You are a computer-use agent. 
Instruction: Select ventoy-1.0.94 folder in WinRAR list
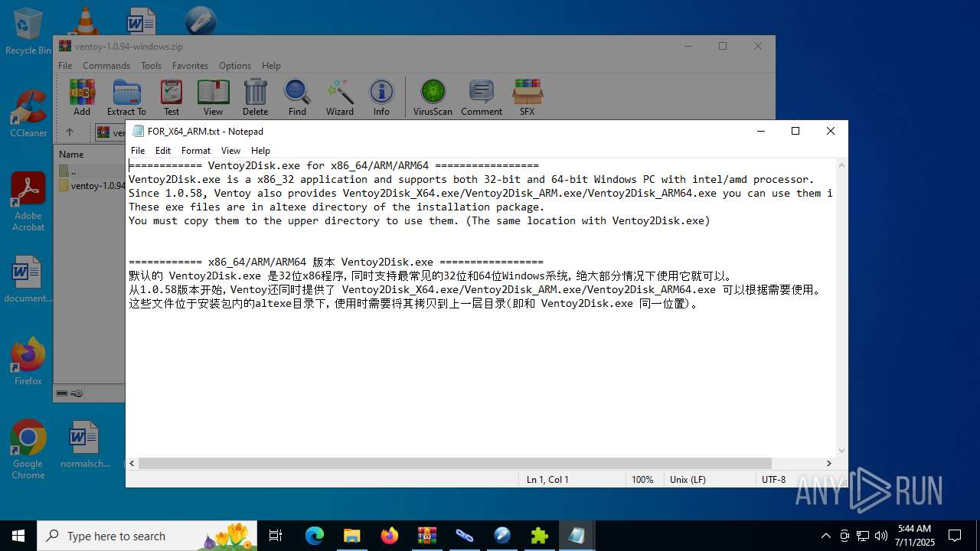coord(90,185)
